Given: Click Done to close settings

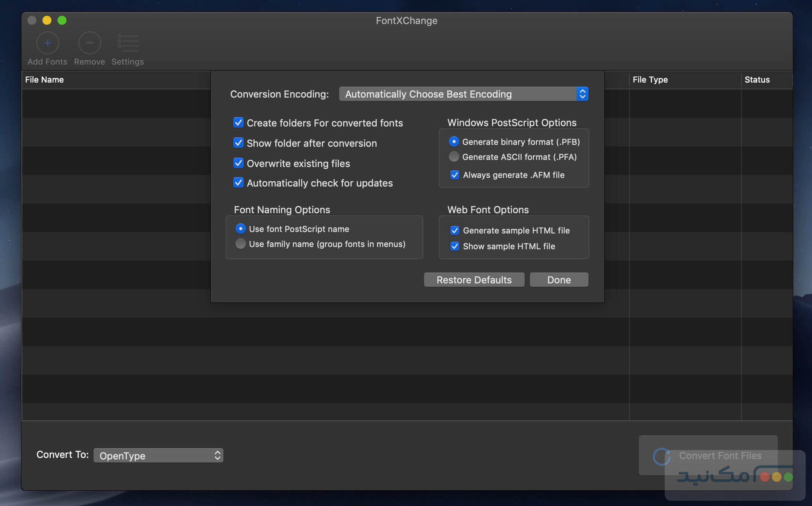Looking at the screenshot, I should (x=558, y=280).
